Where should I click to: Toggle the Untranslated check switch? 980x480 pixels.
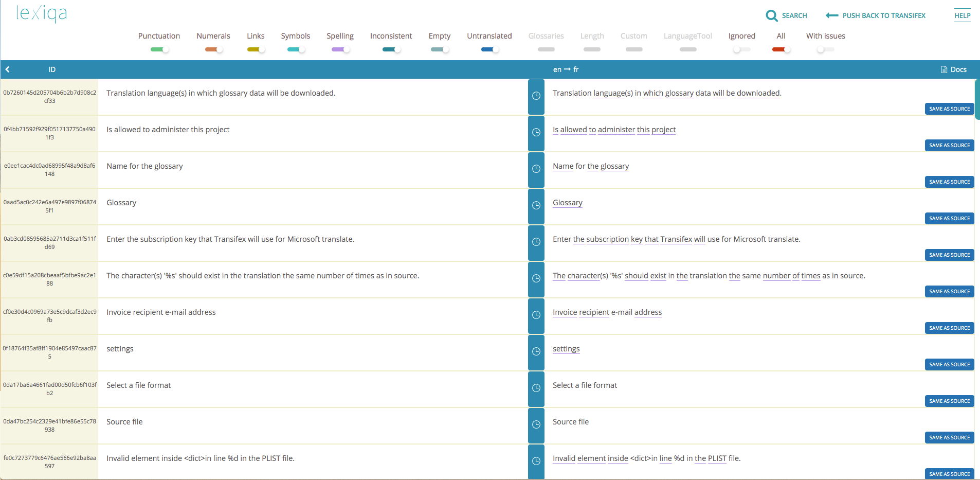point(490,49)
